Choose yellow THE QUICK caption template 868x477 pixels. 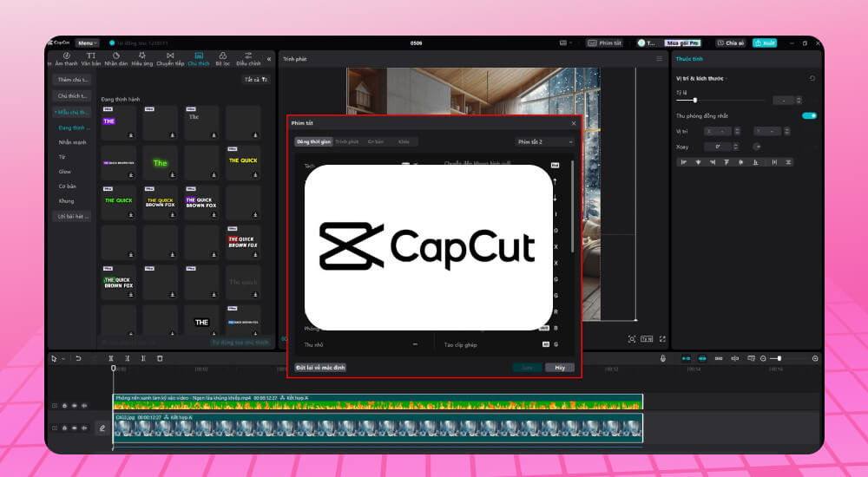pos(243,163)
